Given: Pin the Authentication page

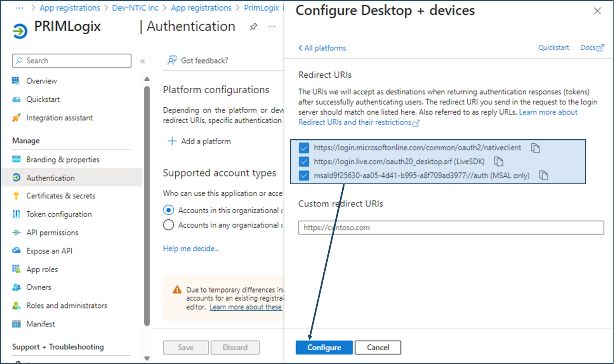Looking at the screenshot, I should pos(253,27).
